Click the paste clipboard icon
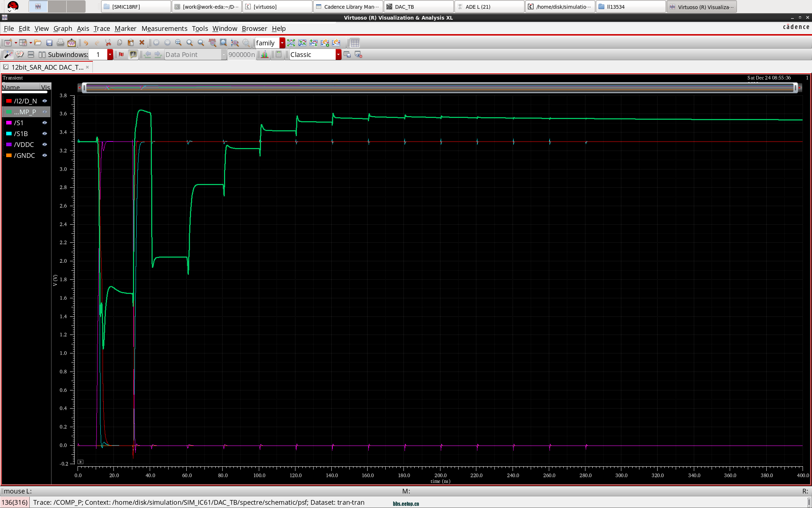Image resolution: width=812 pixels, height=508 pixels. (130, 43)
